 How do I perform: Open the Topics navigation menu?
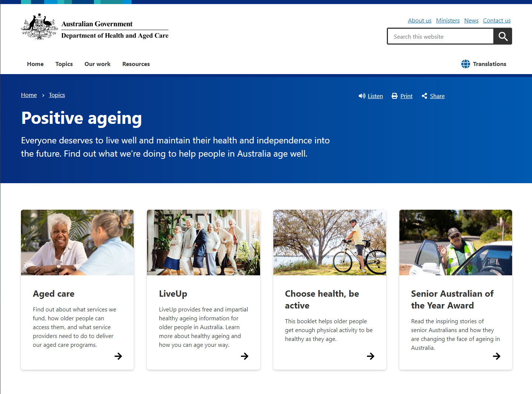click(x=64, y=64)
